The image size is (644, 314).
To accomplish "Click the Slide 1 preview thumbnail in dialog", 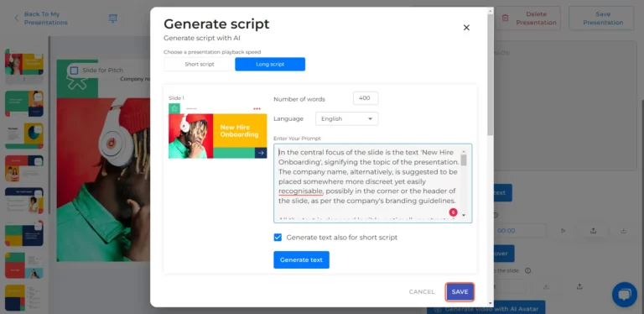I will (x=218, y=131).
